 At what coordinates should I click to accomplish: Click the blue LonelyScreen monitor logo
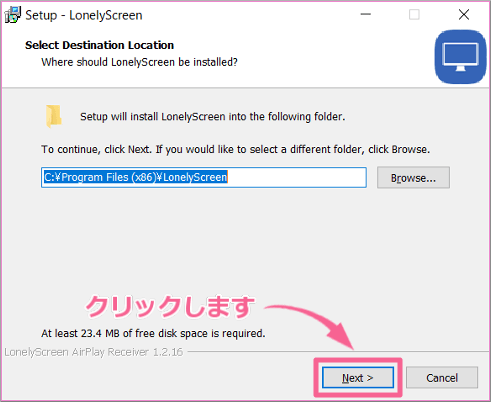coord(460,57)
